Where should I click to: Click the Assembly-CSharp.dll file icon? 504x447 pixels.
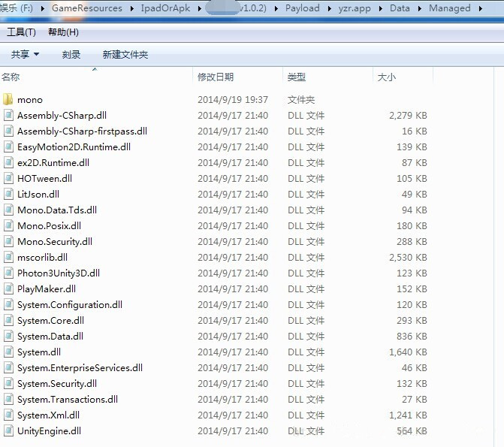8,115
